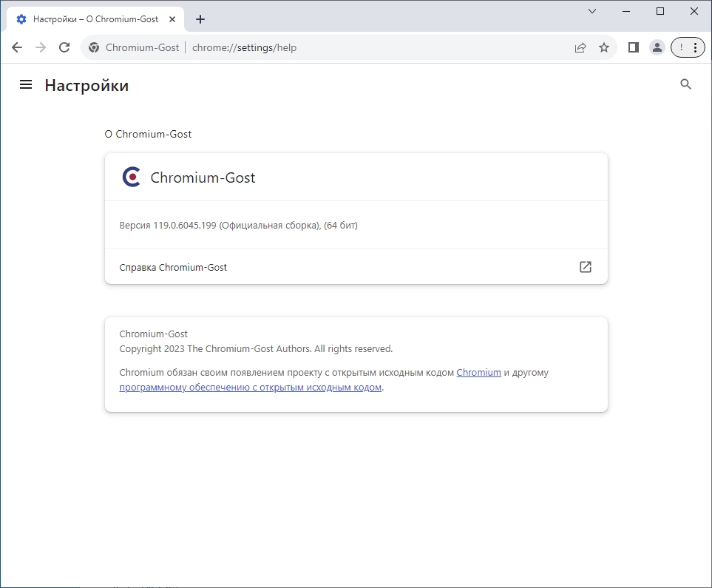Minimize the browser window
The image size is (712, 588).
(626, 11)
